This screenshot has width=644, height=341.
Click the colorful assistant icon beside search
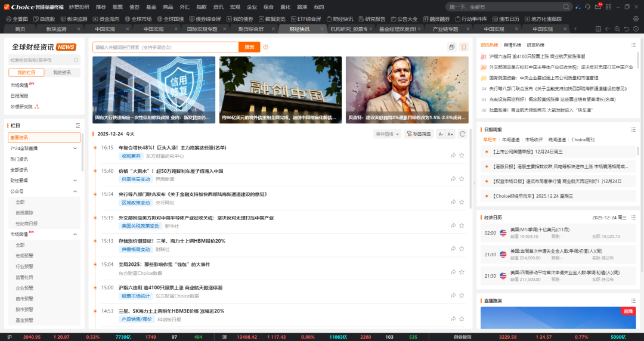click(578, 7)
